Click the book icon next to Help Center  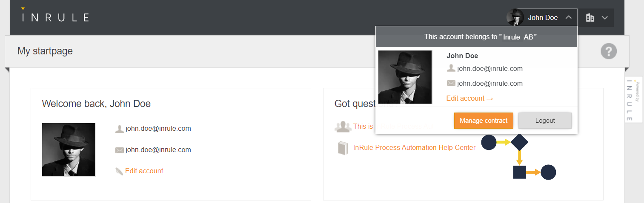[343, 148]
